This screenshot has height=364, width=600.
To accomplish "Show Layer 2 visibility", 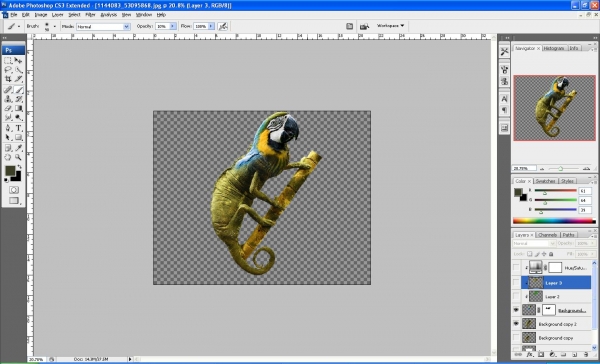I will (516, 296).
